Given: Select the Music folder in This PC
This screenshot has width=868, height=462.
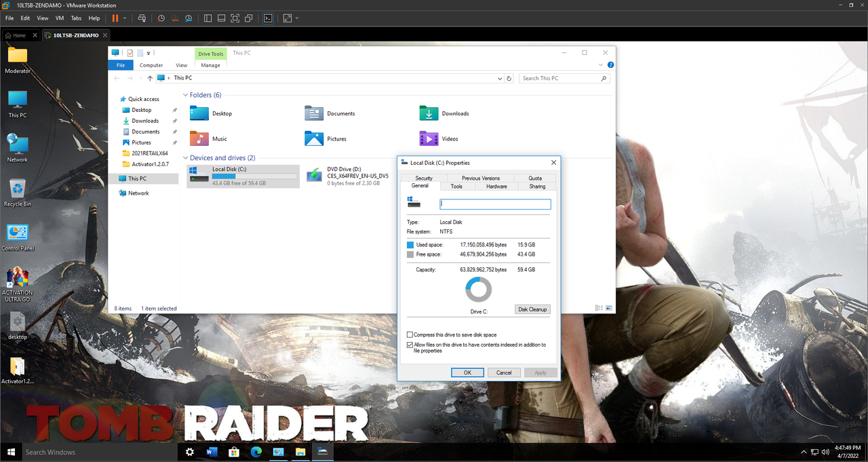Looking at the screenshot, I should 209,138.
